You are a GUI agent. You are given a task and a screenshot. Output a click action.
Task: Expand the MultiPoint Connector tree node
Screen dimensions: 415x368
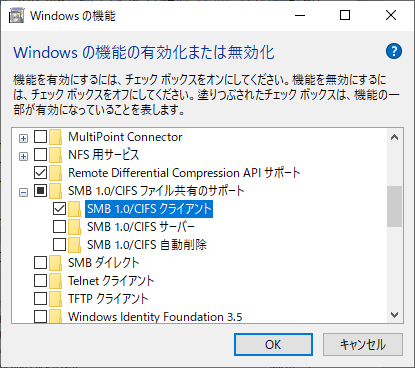[x=23, y=138]
